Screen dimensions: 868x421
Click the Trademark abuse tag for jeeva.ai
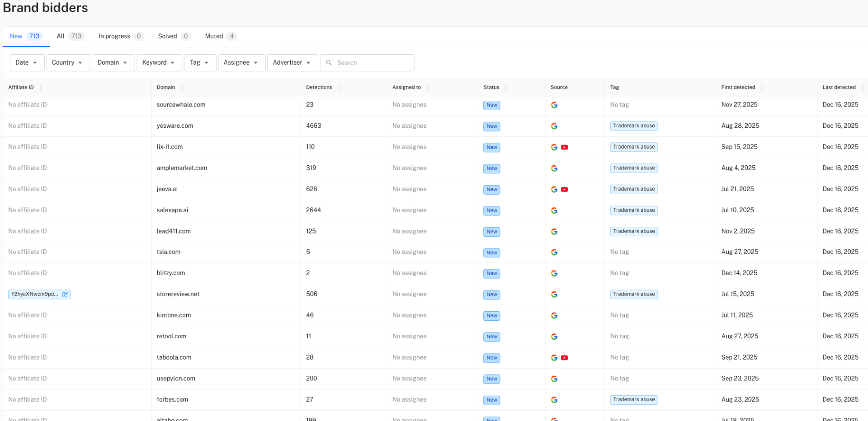(634, 189)
